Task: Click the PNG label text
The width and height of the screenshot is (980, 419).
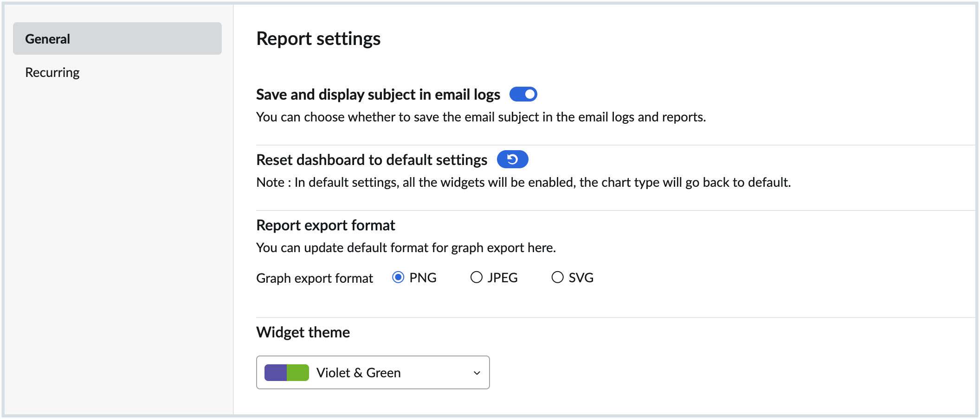Action: pos(423,278)
